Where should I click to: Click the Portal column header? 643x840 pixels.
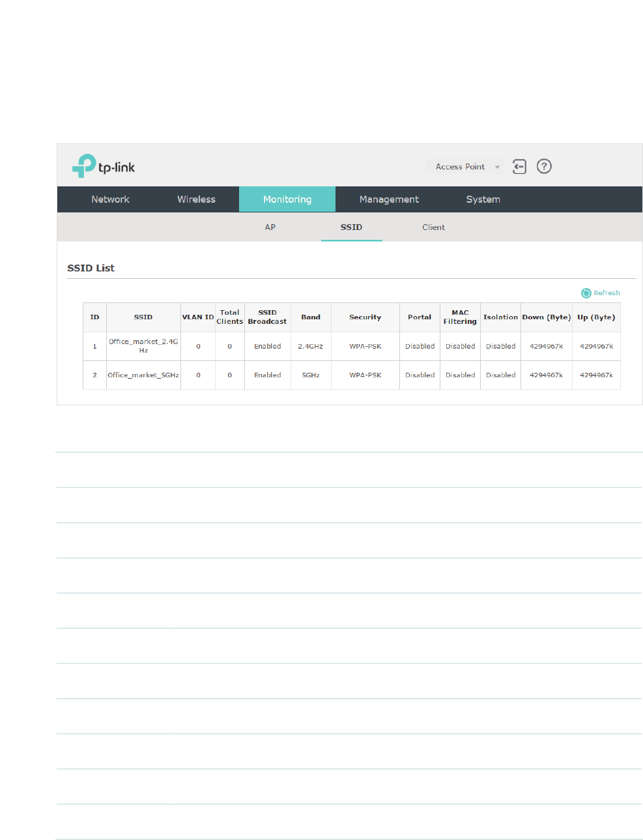(x=420, y=317)
